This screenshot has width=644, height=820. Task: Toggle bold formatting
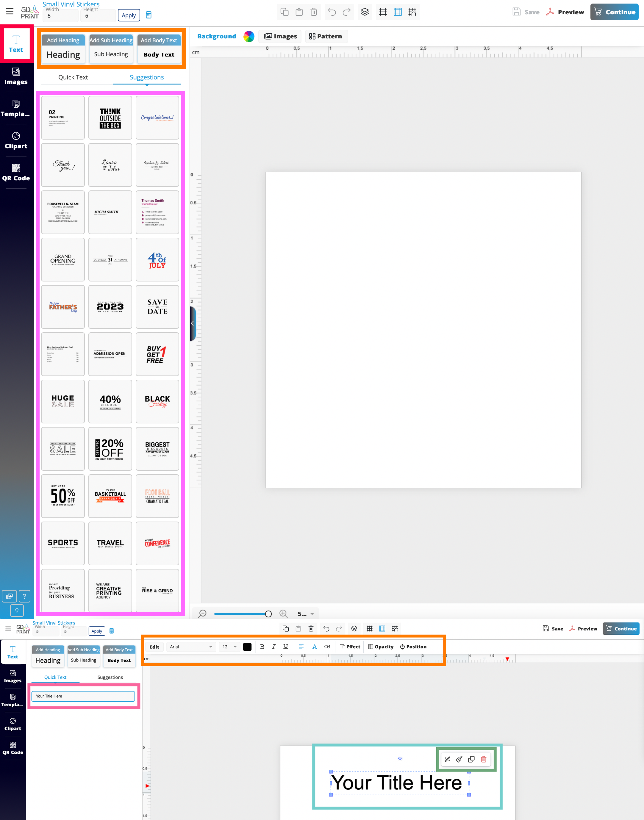coord(262,647)
